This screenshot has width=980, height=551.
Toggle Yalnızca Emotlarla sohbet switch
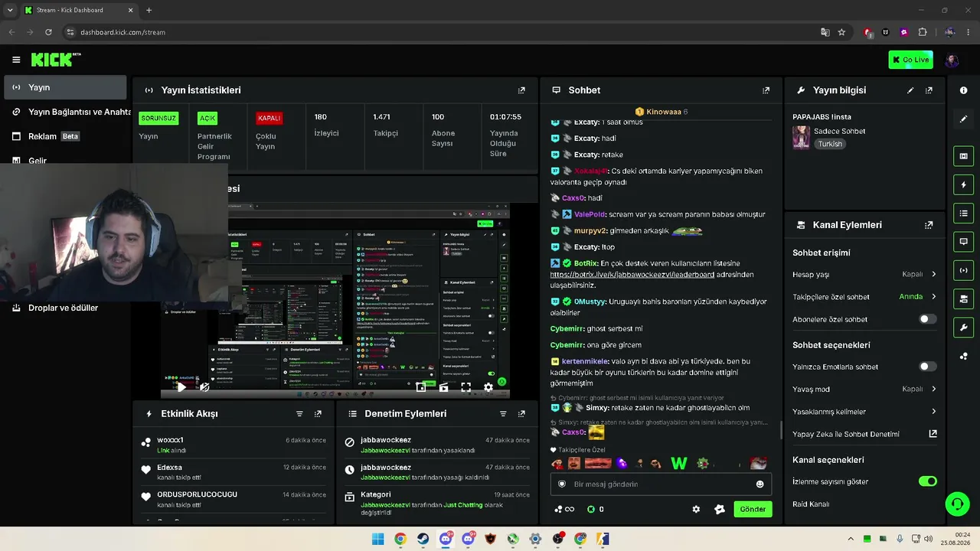(x=927, y=367)
